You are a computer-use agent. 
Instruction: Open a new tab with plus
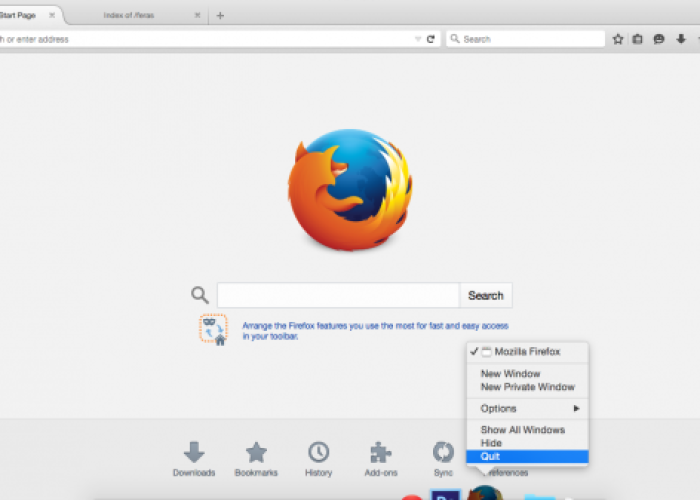pos(220,16)
